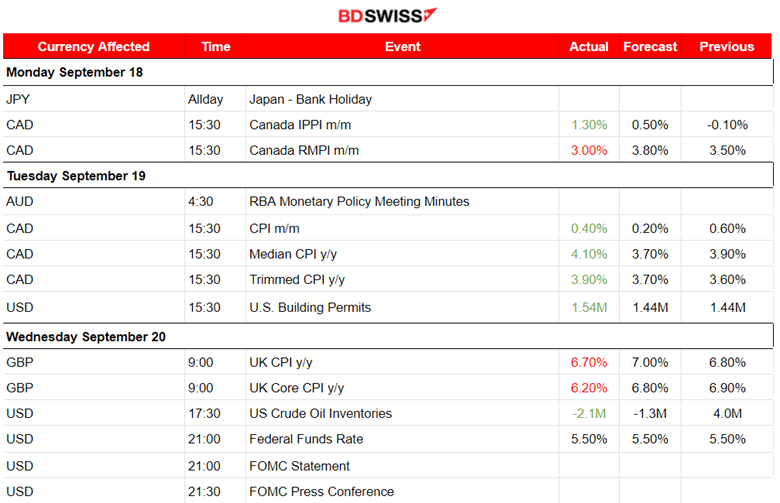Click the Canada IPPI m/m event
780x503 pixels.
pyautogui.click(x=300, y=125)
